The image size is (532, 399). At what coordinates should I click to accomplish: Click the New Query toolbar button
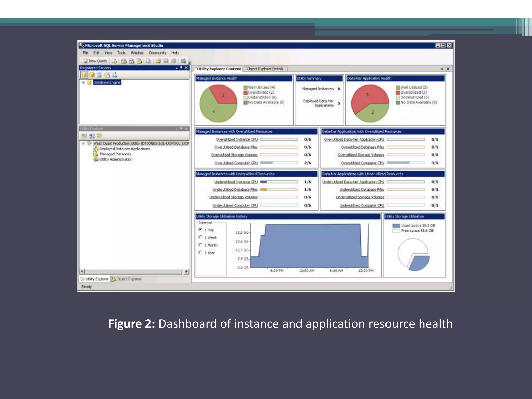click(95, 61)
